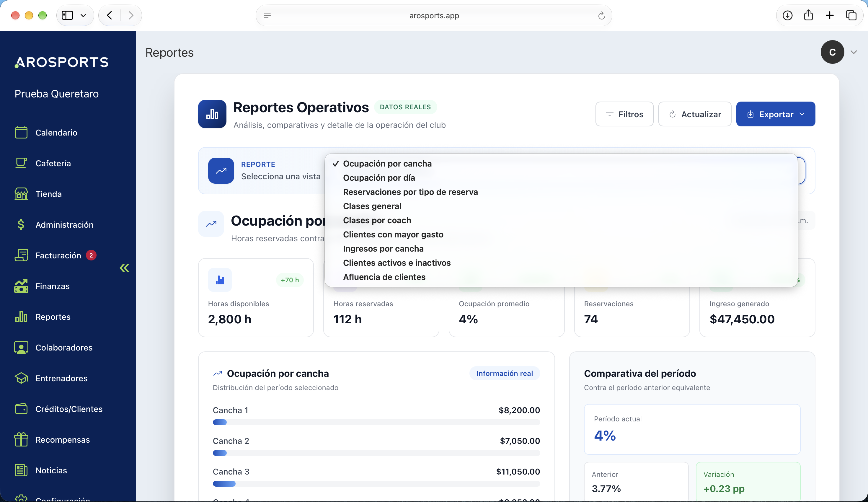Select Reportes bar chart sidebar icon
The height and width of the screenshot is (502, 868).
point(21,317)
